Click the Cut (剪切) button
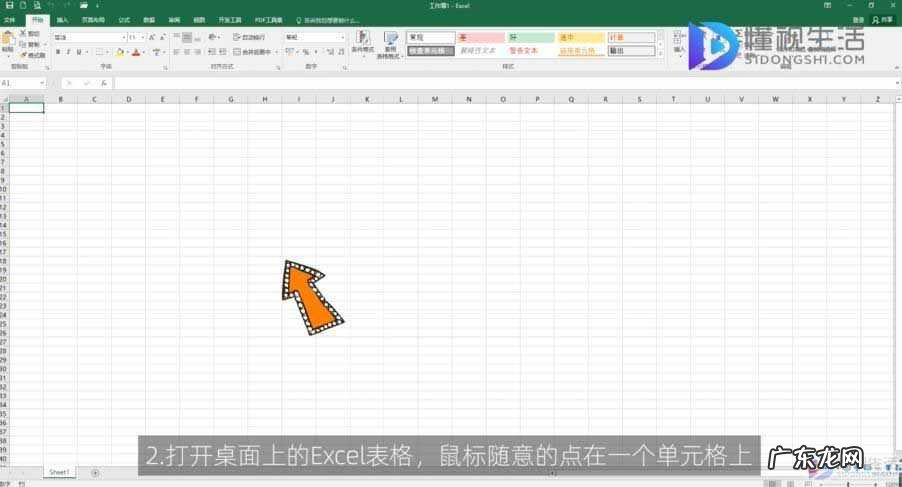 click(x=29, y=34)
